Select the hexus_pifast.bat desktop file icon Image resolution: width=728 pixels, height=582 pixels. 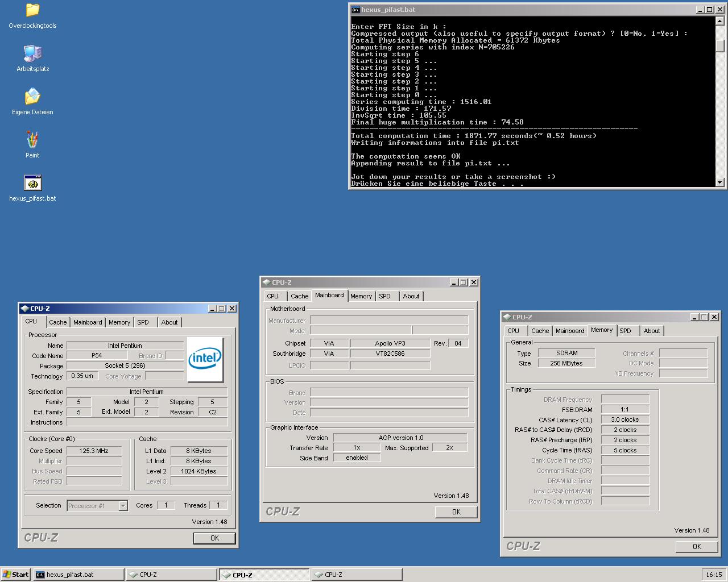click(32, 189)
